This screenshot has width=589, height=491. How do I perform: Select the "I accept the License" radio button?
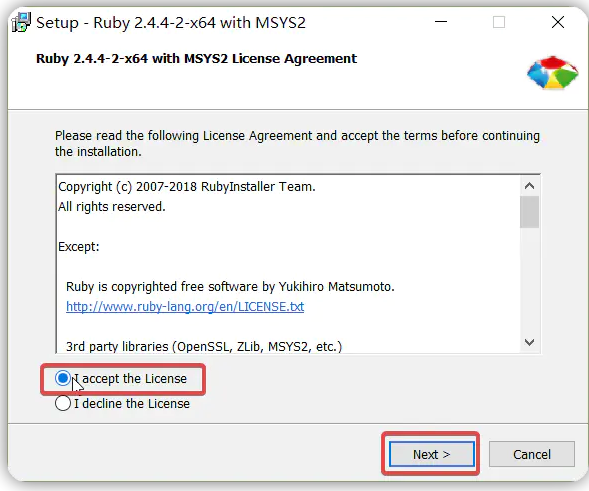pos(62,378)
